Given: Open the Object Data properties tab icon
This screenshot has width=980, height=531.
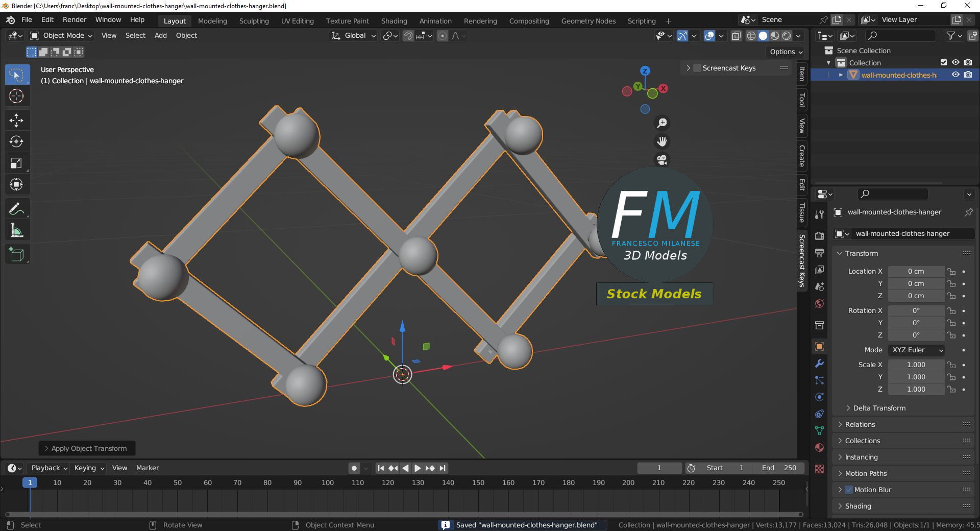Looking at the screenshot, I should point(819,431).
